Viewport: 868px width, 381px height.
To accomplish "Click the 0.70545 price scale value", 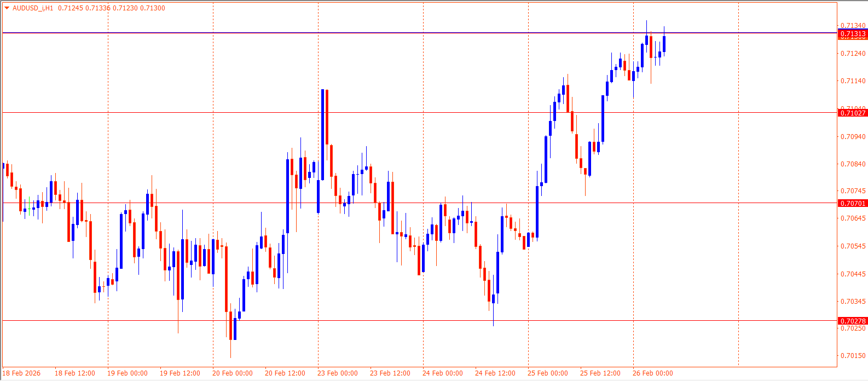I will [853, 246].
